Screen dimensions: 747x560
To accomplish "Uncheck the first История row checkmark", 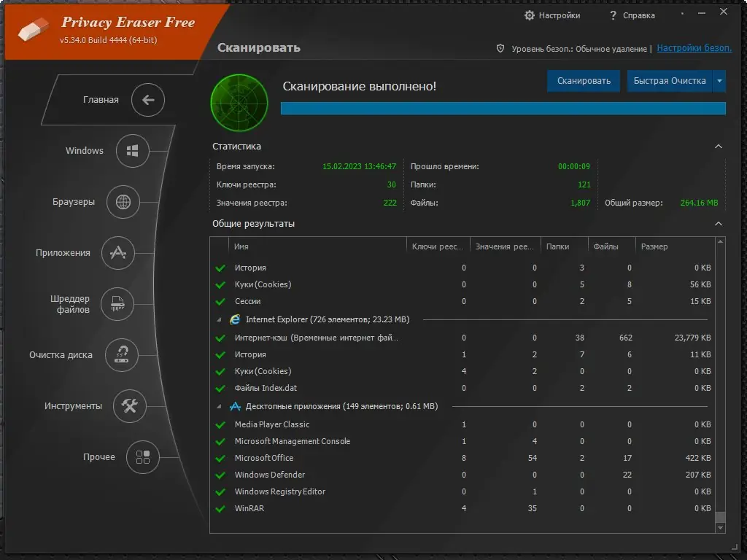I will point(220,268).
